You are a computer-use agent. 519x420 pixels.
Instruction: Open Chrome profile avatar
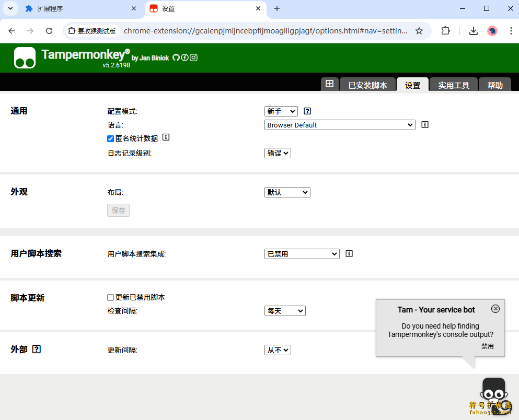pyautogui.click(x=492, y=31)
